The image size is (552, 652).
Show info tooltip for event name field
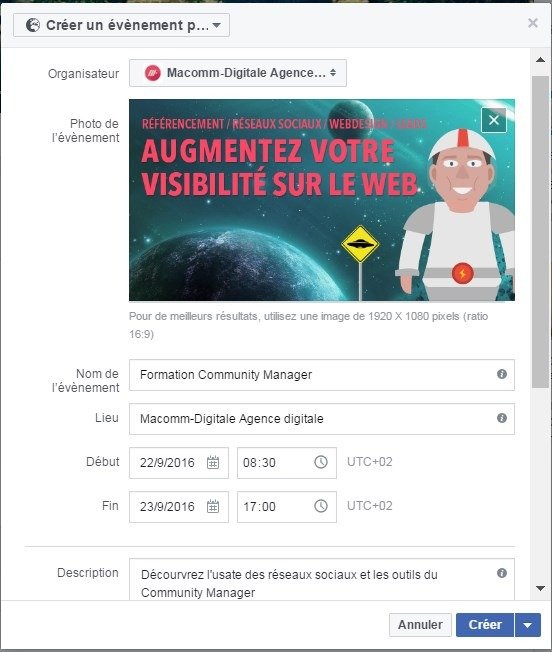click(x=502, y=374)
